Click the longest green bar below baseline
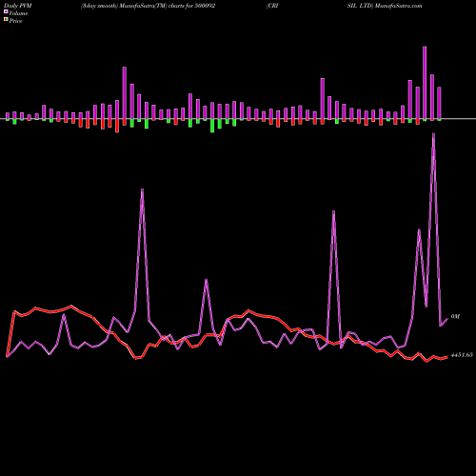The height and width of the screenshot is (476, 476). pyautogui.click(x=212, y=126)
